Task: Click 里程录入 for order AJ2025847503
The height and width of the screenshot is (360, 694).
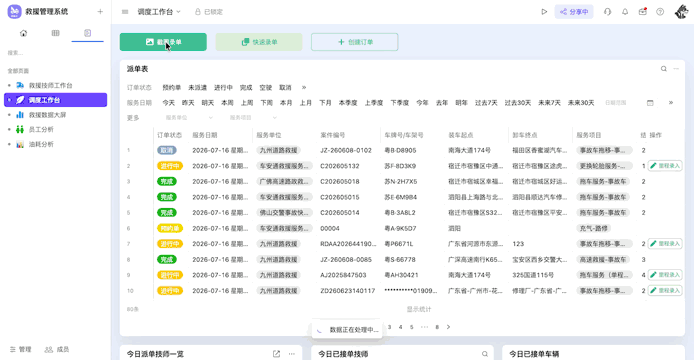Action: (665, 275)
